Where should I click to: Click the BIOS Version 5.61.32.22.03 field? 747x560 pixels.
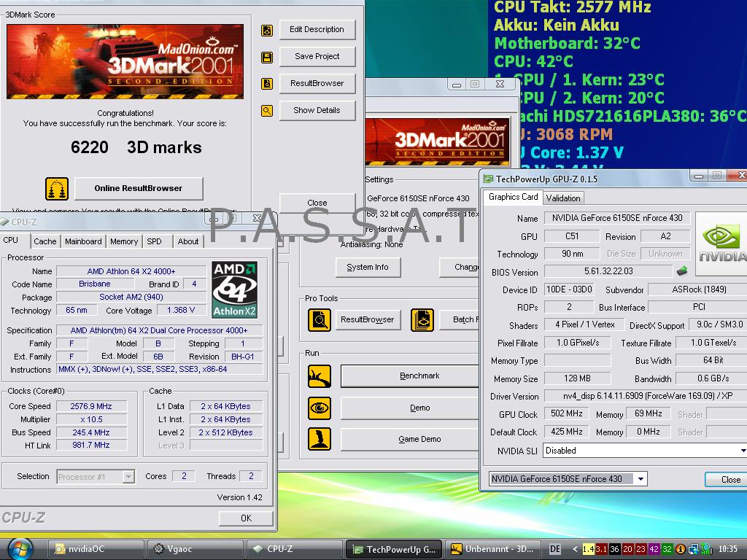pos(608,271)
